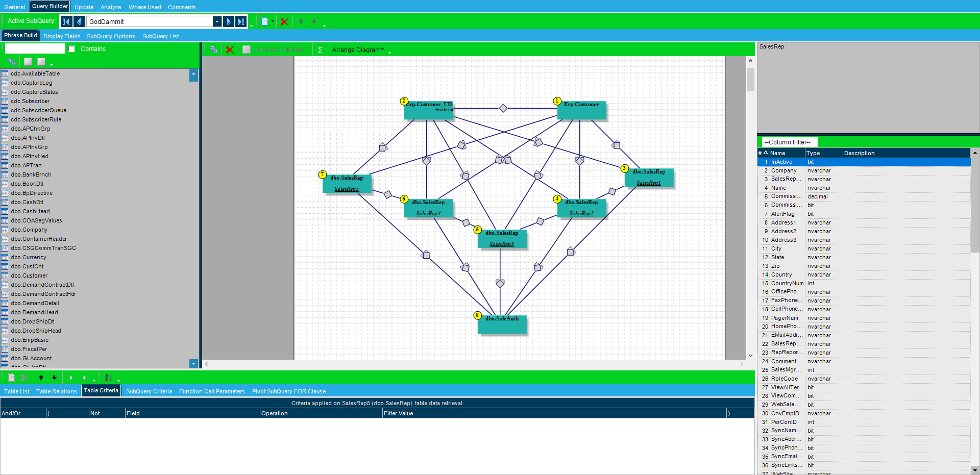The width and height of the screenshot is (980, 475).
Task: Switch to Table Relations tab
Action: [x=57, y=391]
